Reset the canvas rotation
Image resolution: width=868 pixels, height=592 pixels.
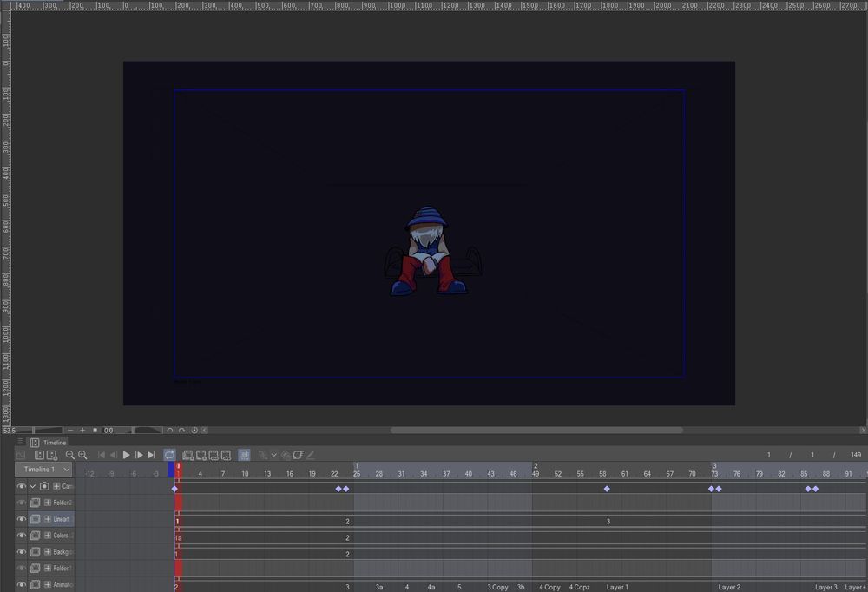(x=194, y=431)
